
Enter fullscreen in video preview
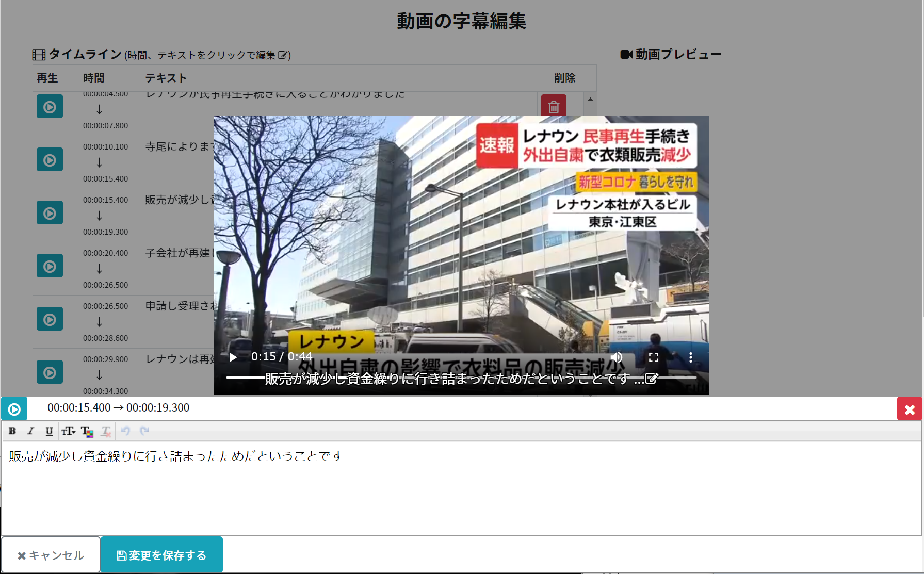[x=654, y=357]
